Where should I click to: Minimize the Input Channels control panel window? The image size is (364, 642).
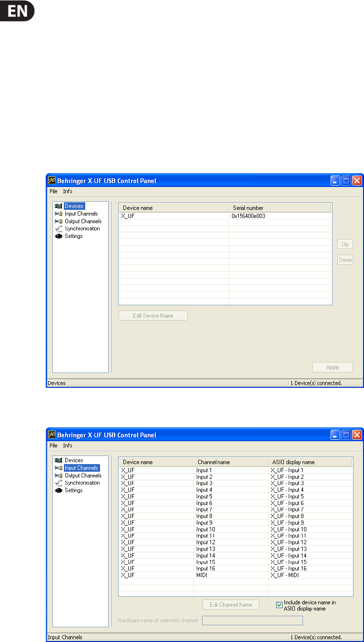point(336,435)
